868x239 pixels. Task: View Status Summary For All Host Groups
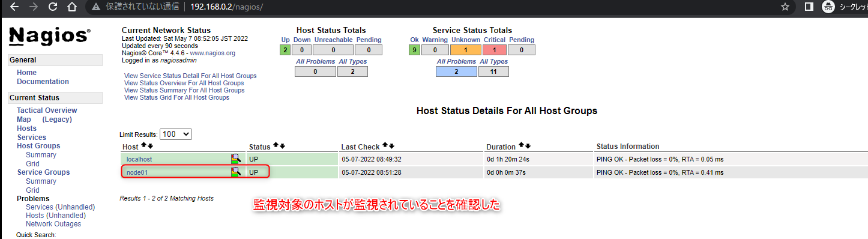(184, 90)
